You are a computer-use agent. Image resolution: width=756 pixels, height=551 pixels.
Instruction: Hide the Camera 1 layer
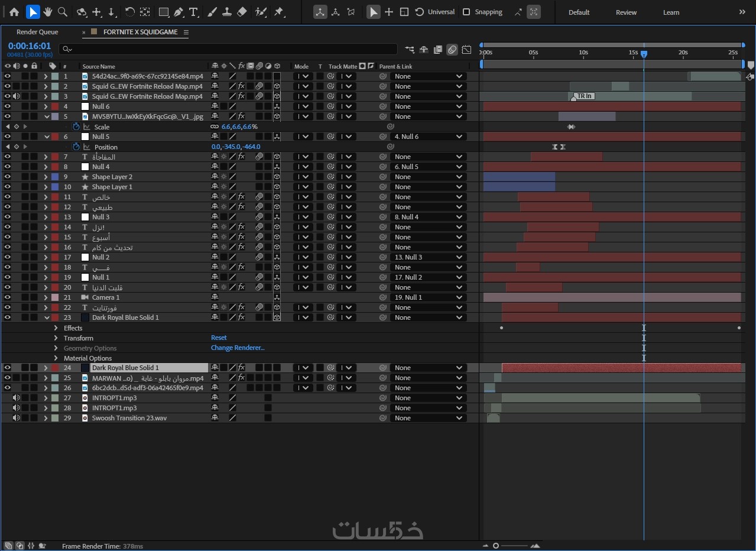pos(8,297)
